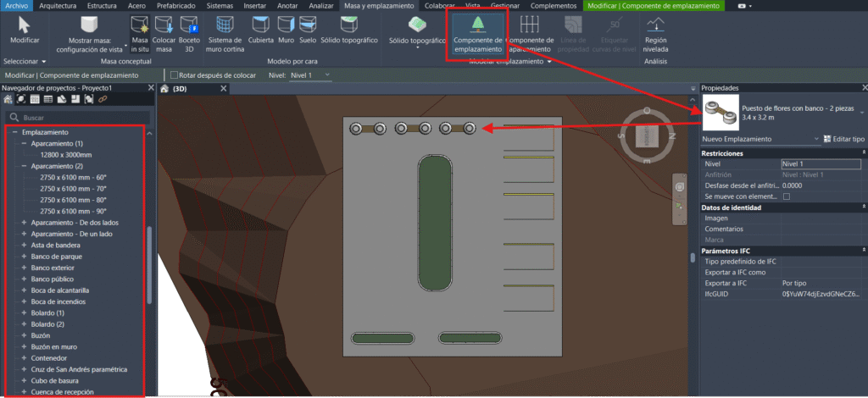Select Sistema de muro cortina tool
The width and height of the screenshot is (868, 398).
pos(225,34)
